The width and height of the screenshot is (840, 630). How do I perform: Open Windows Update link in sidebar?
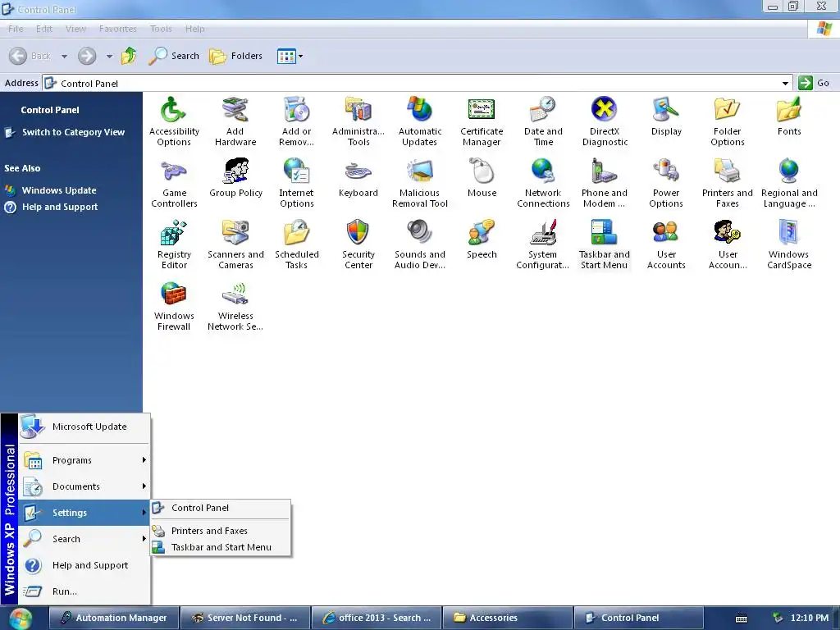click(59, 190)
